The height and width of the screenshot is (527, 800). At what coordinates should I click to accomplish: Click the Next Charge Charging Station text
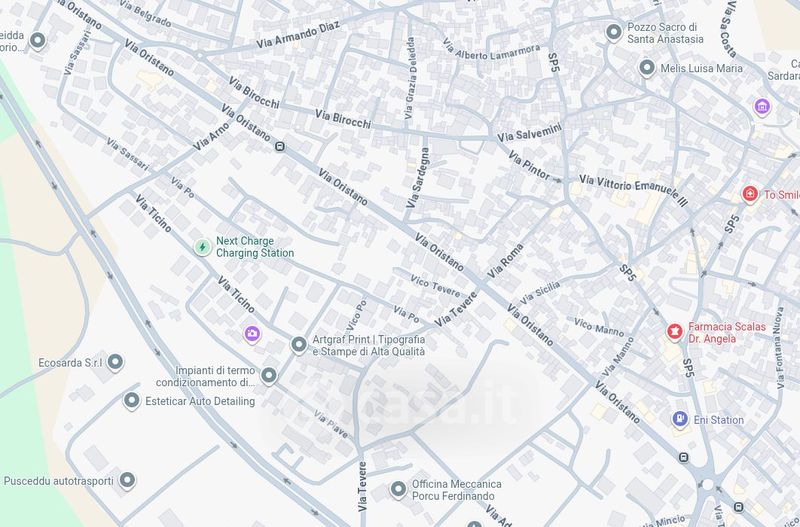tap(255, 247)
